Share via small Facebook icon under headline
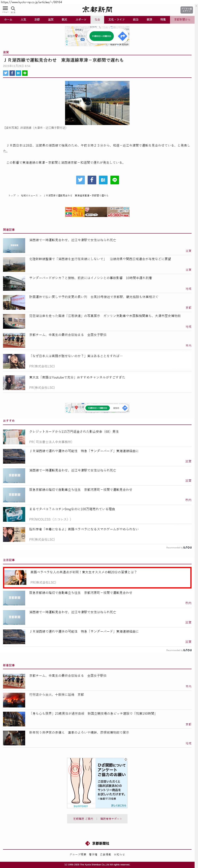The width and height of the screenshot is (198, 868). point(12,73)
